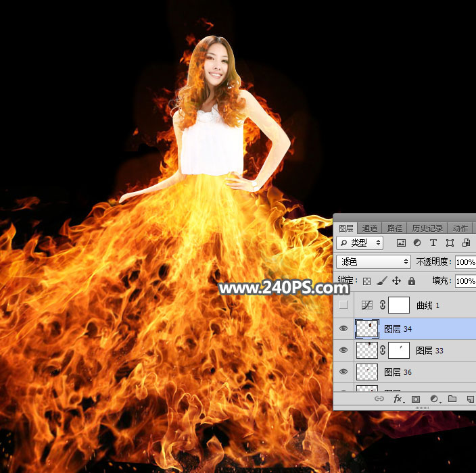Click the 图层 36 layer name
Image resolution: width=476 pixels, height=473 pixels.
pyautogui.click(x=398, y=372)
